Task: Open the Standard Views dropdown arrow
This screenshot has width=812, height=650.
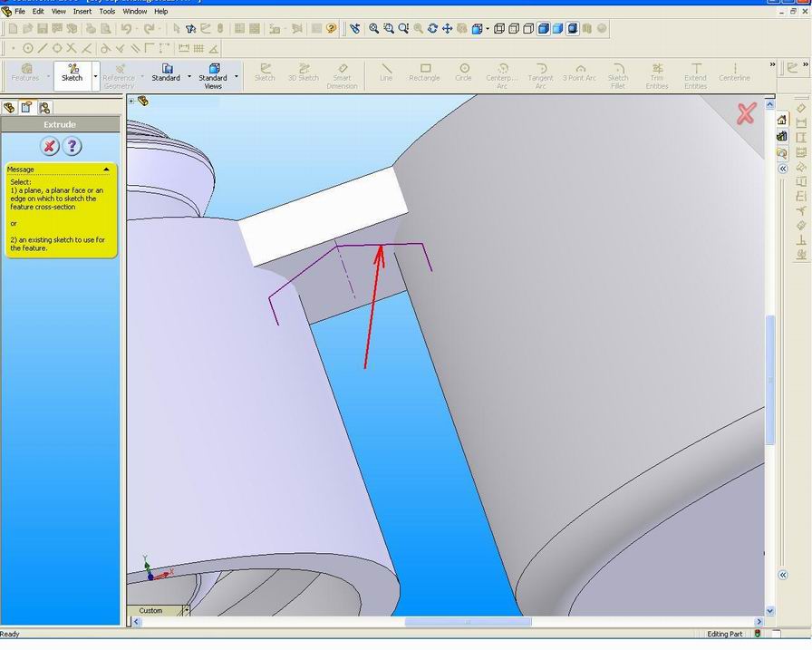Action: [x=236, y=77]
